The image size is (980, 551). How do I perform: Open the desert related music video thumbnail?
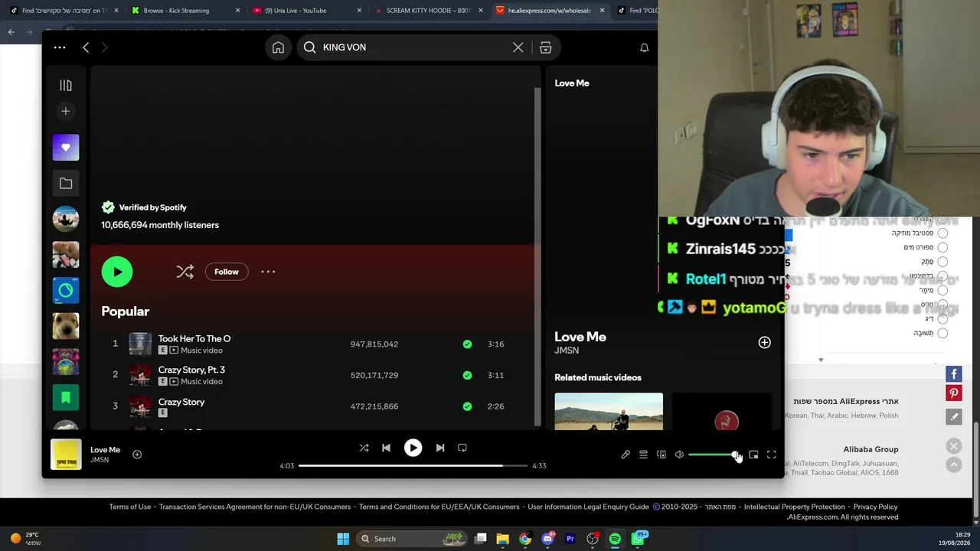[609, 412]
